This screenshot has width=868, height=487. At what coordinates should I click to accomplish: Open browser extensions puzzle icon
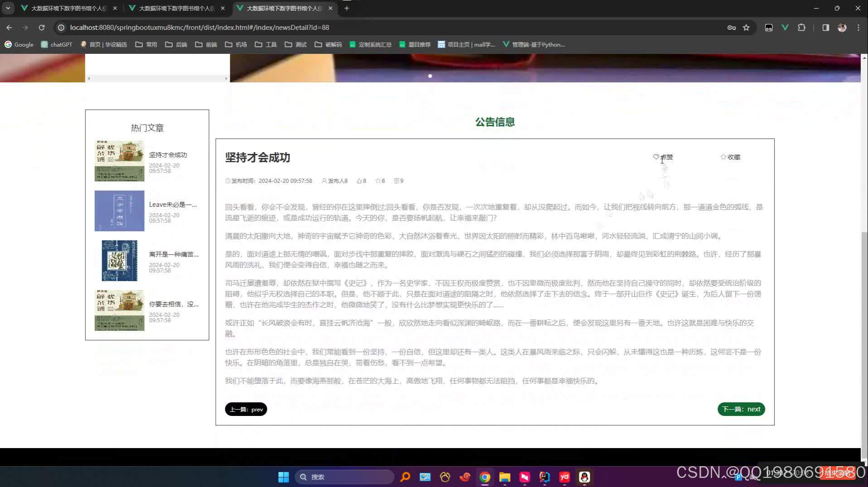[x=802, y=28]
